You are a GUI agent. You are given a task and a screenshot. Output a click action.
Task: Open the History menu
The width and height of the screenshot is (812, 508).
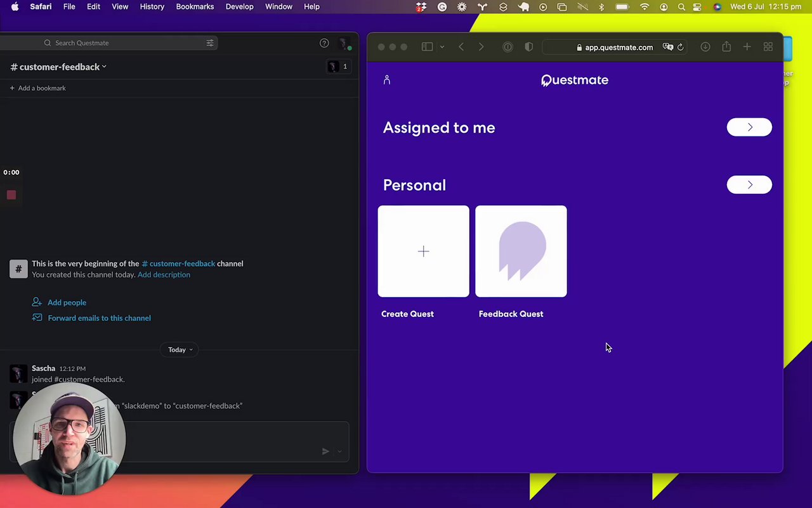pyautogui.click(x=152, y=7)
